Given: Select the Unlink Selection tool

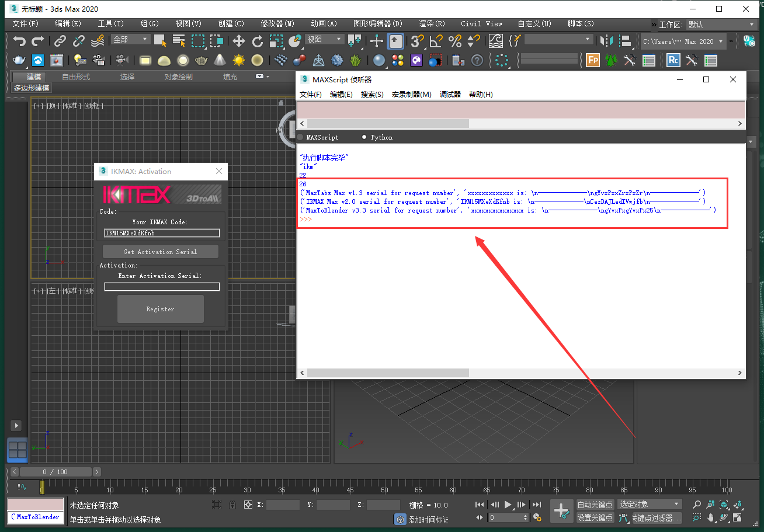Looking at the screenshot, I should click(79, 41).
